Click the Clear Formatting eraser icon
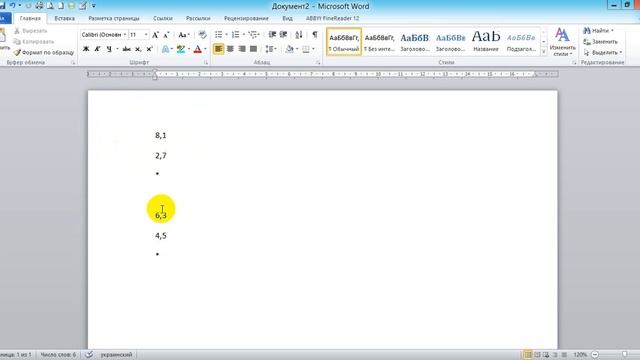This screenshot has width=640, height=360. coord(202,35)
